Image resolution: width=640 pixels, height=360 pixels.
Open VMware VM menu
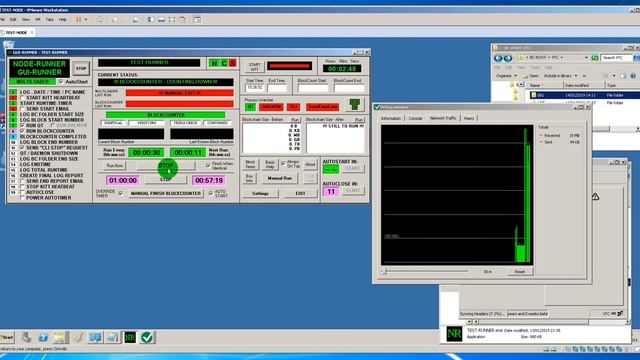(38, 19)
